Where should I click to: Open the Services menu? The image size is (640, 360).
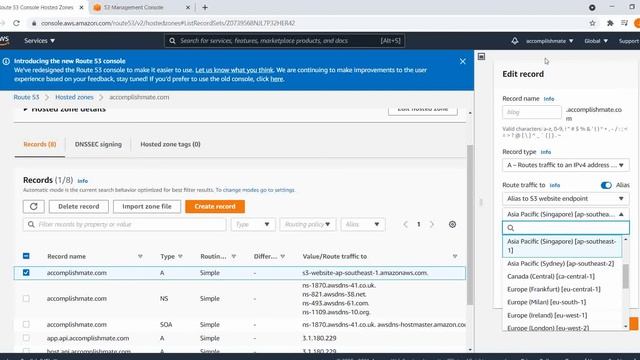39,41
